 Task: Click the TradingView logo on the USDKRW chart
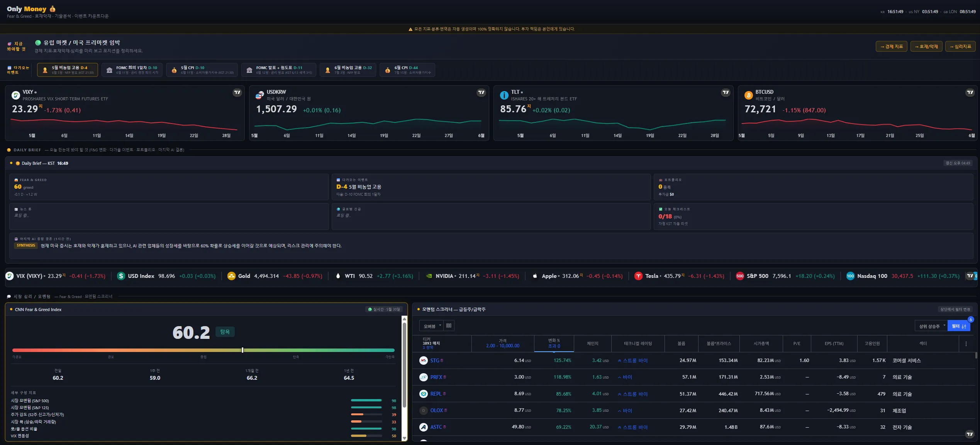pyautogui.click(x=481, y=92)
